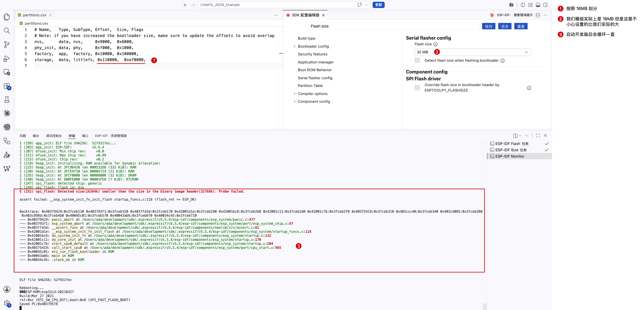Screen dimensions: 644x310
Task: Switch to the 问题 panel tab
Action: [x=23, y=136]
